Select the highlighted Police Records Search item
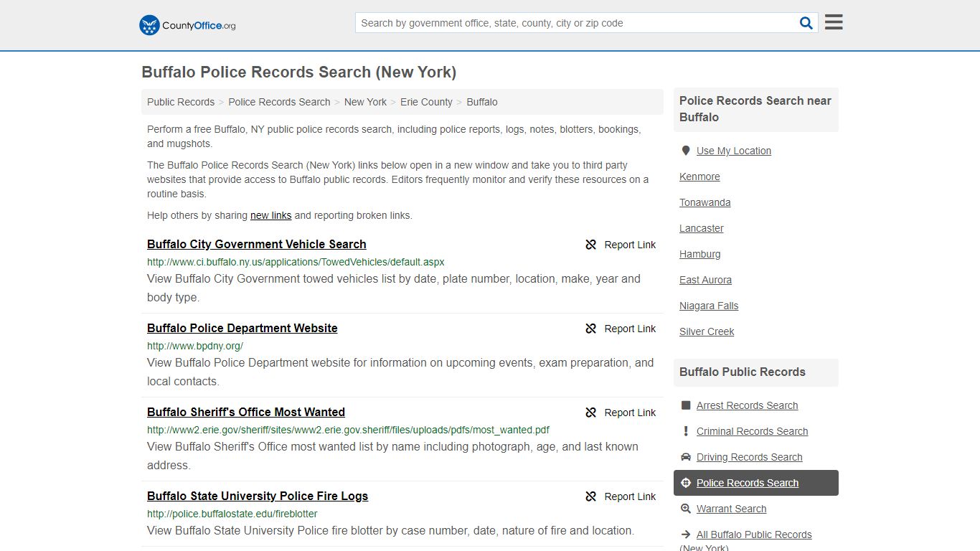 756,483
